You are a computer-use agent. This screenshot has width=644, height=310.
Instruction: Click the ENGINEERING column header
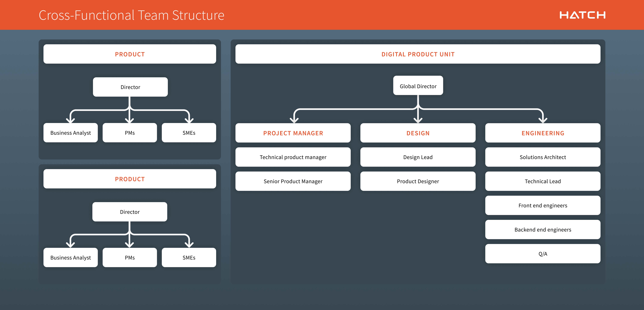point(543,133)
